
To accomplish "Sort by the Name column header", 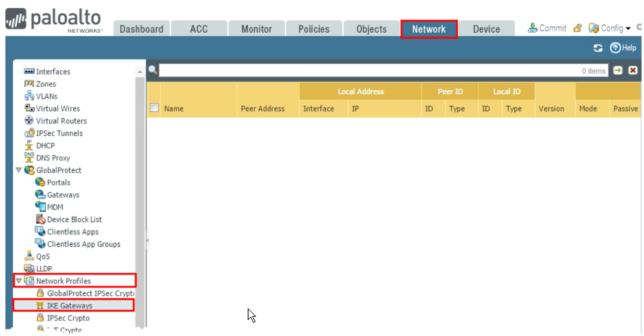I will [174, 109].
